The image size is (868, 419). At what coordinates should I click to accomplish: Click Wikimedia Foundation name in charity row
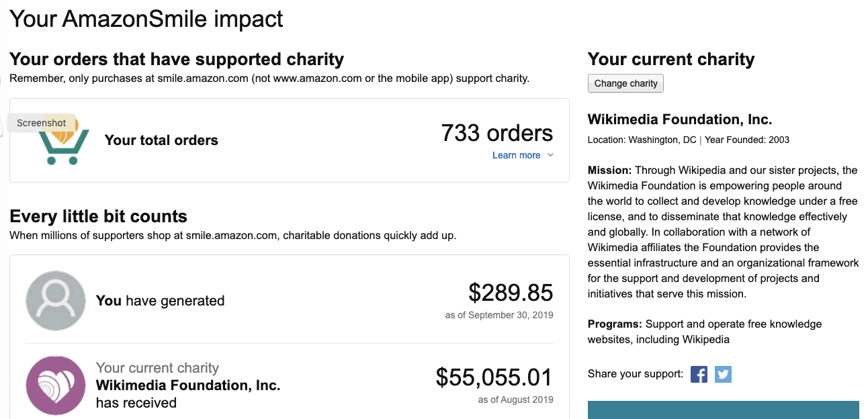188,385
